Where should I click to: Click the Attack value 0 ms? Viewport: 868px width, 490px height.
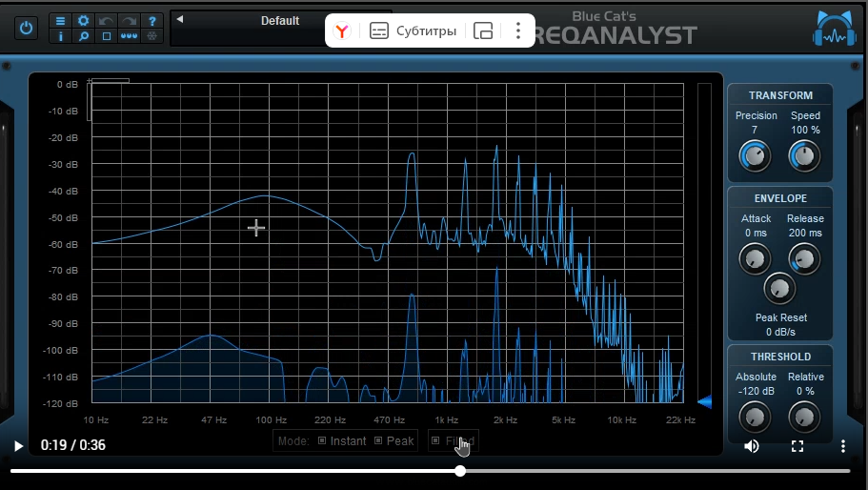[x=756, y=234]
